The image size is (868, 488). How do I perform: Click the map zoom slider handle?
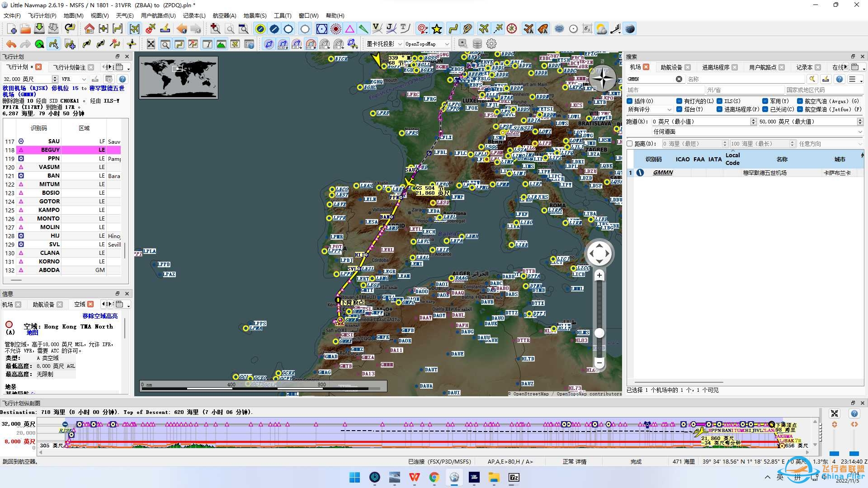599,333
